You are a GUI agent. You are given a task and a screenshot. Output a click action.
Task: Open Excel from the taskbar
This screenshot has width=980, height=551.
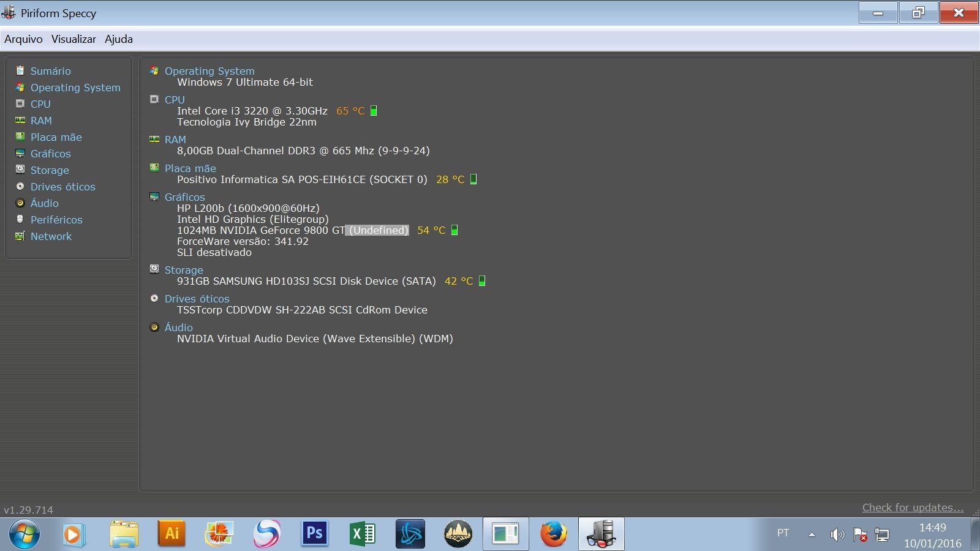tap(363, 534)
